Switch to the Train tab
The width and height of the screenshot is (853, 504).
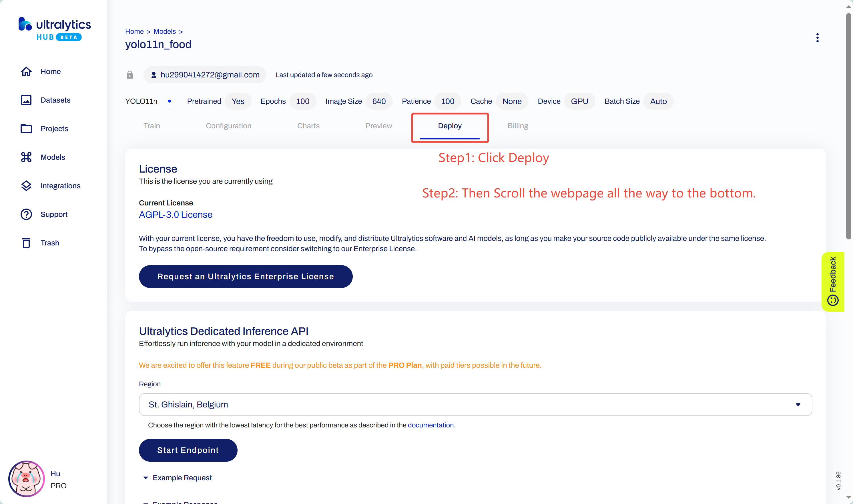click(x=152, y=126)
